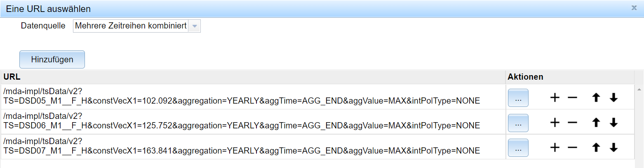Open ellipsis editor for DSD06 URL

tap(518, 123)
